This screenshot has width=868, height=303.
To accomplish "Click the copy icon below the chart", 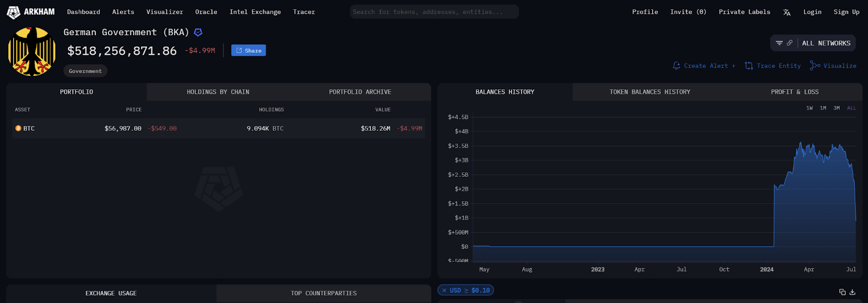I will point(842,292).
